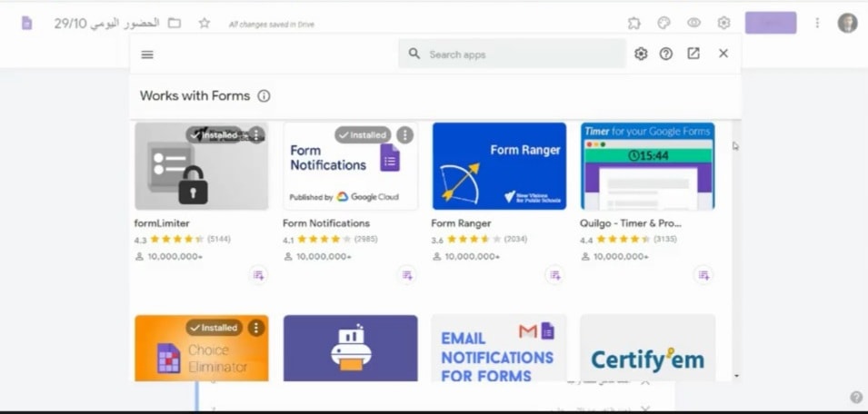Open the Choice Eliminator card thumbnail
Viewport: 868px width, 414px height.
[x=202, y=349]
